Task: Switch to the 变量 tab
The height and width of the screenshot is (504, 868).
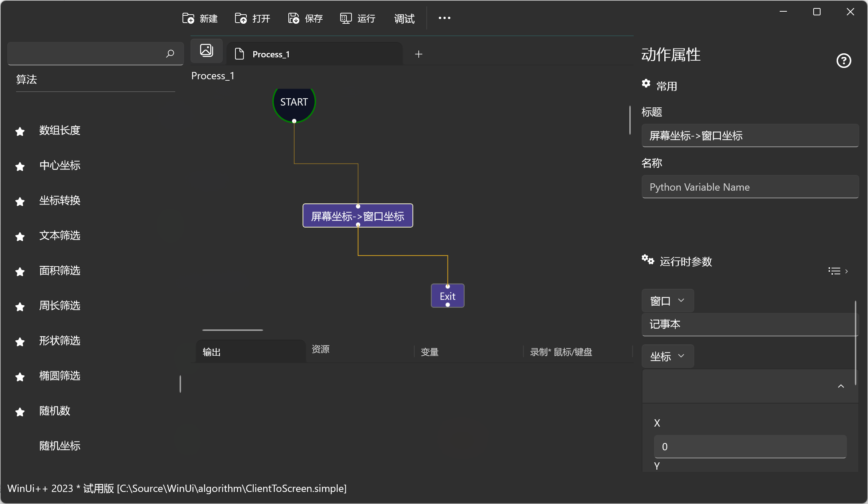Action: click(430, 352)
